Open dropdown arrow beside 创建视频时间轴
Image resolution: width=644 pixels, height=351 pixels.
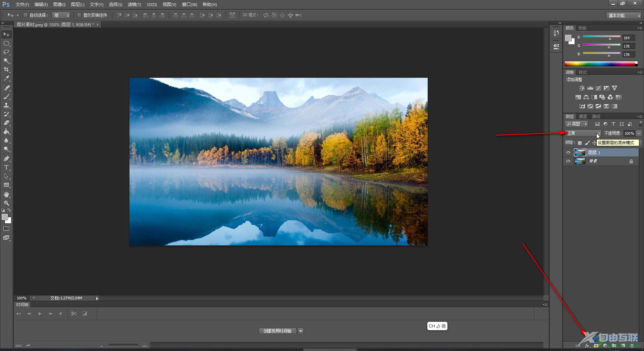(x=301, y=331)
